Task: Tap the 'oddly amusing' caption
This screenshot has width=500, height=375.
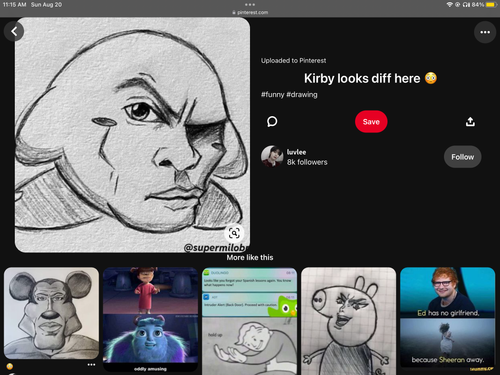Action: 150,369
